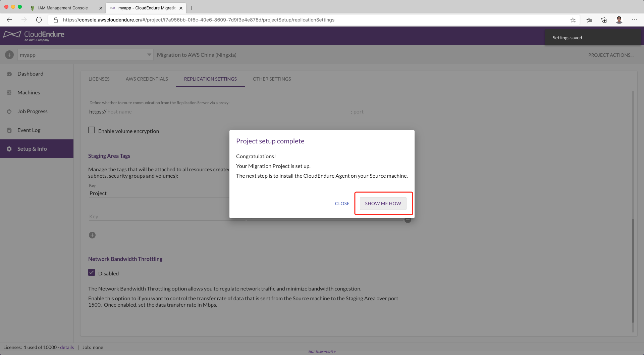
Task: Uncheck the Disabled bandwidth throttling checkbox
Action: [92, 273]
